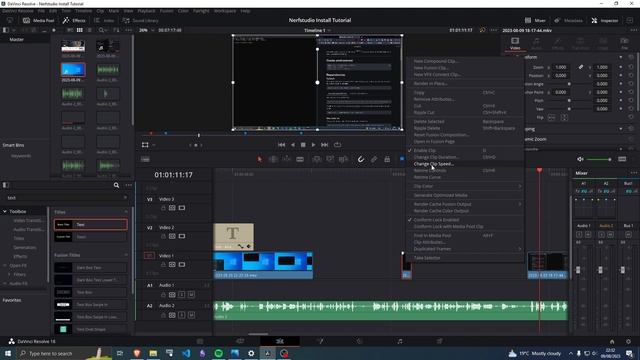This screenshot has width=640, height=360.
Task: Open the Sound Library panel
Action: click(140, 20)
